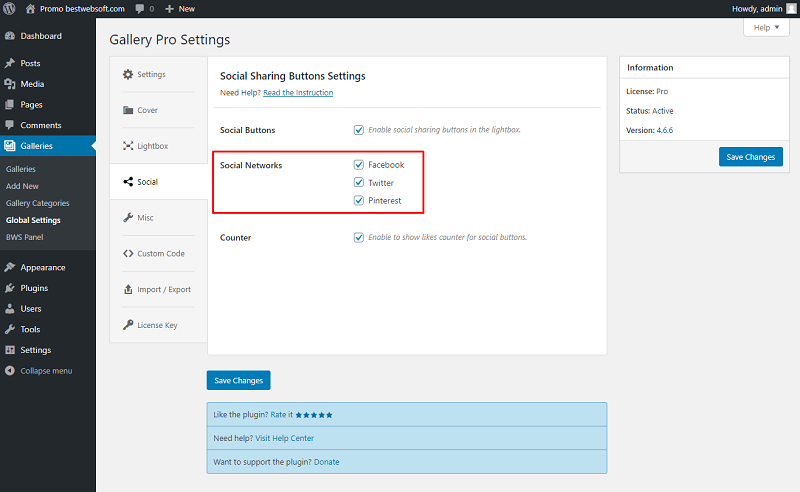Click the Howdy, admin text

[x=757, y=9]
